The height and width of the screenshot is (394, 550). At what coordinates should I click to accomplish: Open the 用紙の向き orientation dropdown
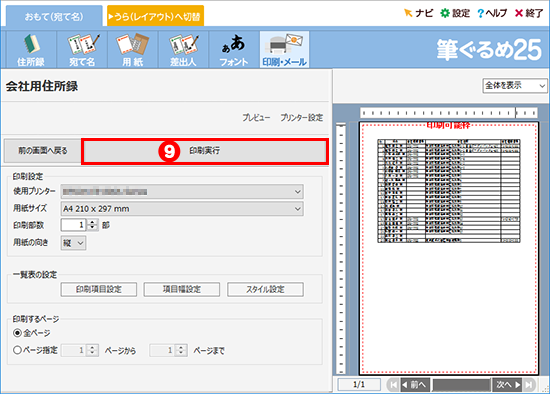pos(73,243)
